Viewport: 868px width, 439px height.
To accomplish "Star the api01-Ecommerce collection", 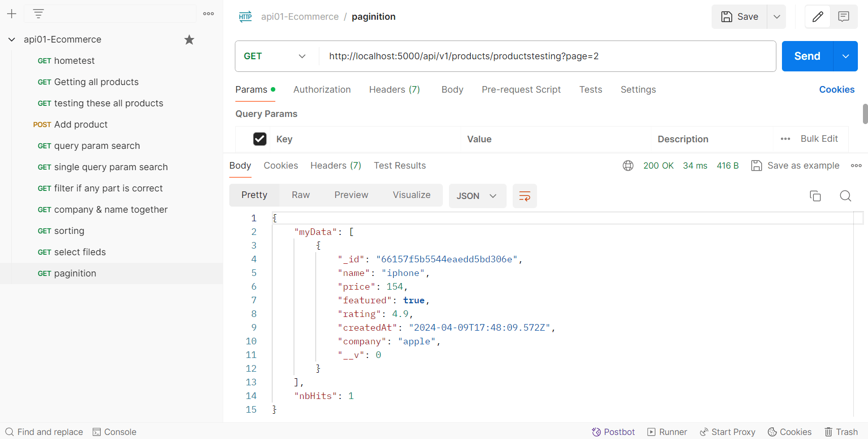I will pyautogui.click(x=189, y=39).
